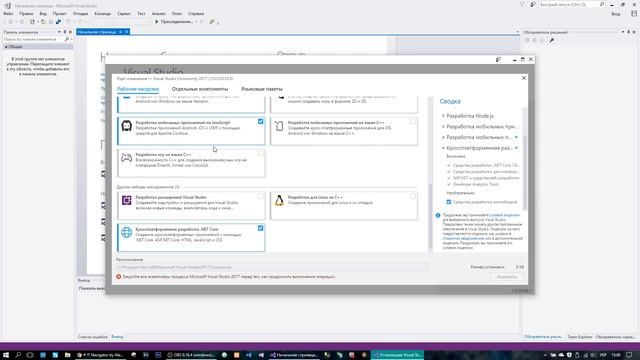Click the Toolbox search magnifier icon
This screenshot has height=360, width=640.
coord(67,39)
